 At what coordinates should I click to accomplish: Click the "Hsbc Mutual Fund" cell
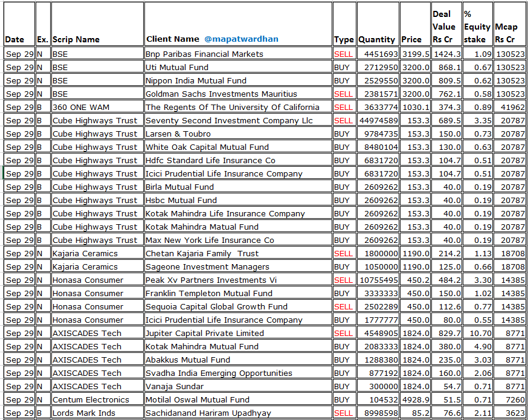coord(238,201)
